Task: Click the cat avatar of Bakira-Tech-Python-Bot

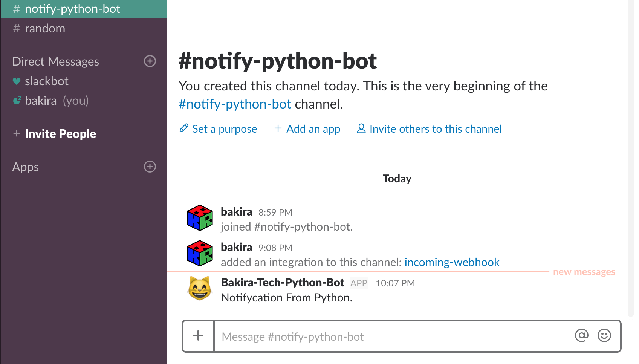Action: pyautogui.click(x=200, y=289)
